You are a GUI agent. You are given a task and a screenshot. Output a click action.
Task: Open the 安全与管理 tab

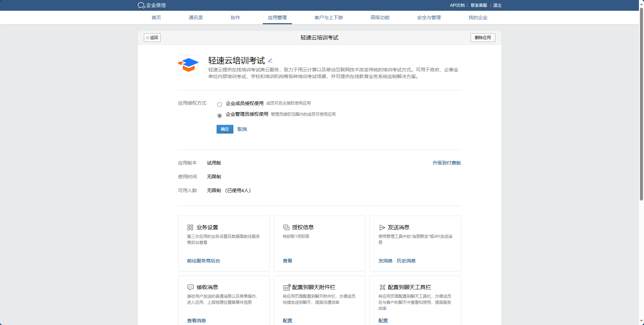pos(429,17)
